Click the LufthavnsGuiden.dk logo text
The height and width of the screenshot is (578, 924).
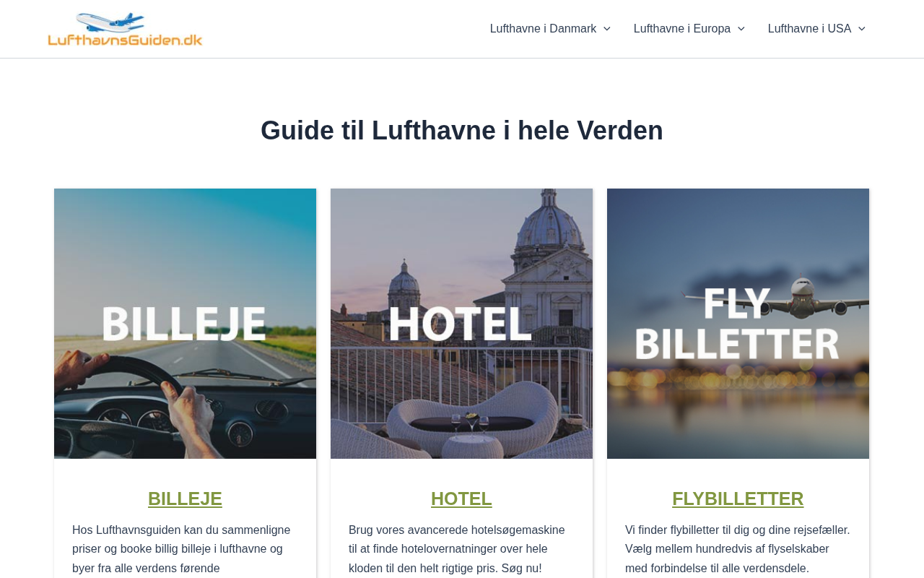125,40
